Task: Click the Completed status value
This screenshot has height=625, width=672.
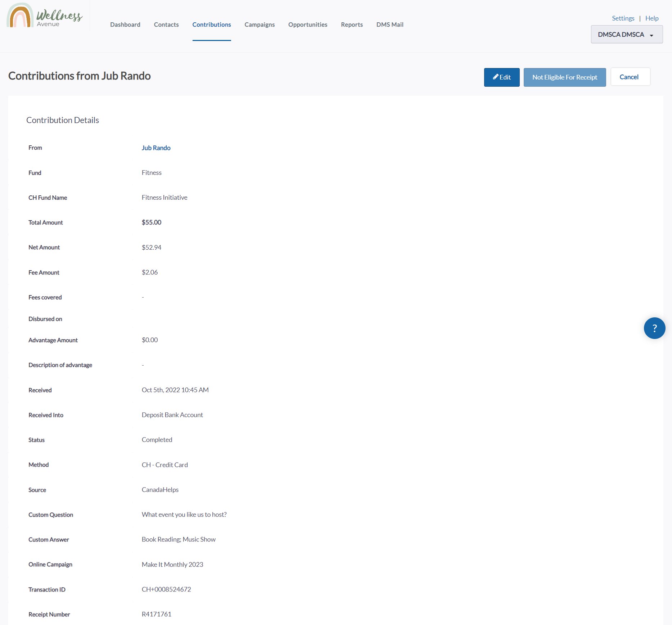Action: (x=157, y=440)
